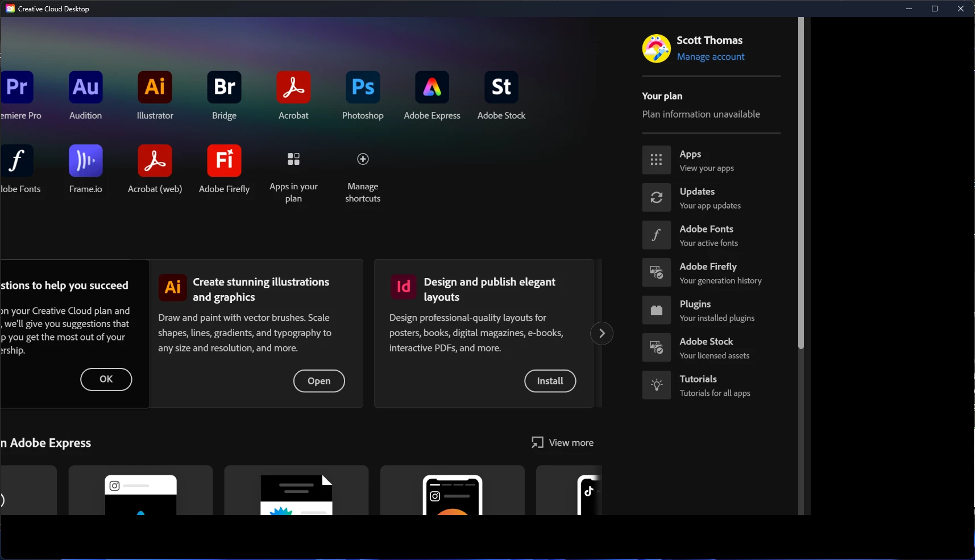
Task: Open Tutorials for all apps entry
Action: pos(711,385)
